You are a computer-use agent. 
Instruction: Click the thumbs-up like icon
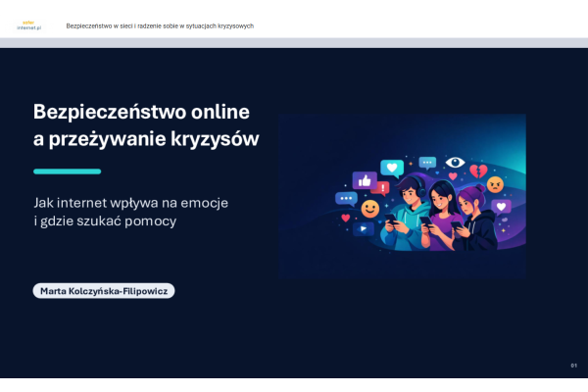[x=365, y=180]
